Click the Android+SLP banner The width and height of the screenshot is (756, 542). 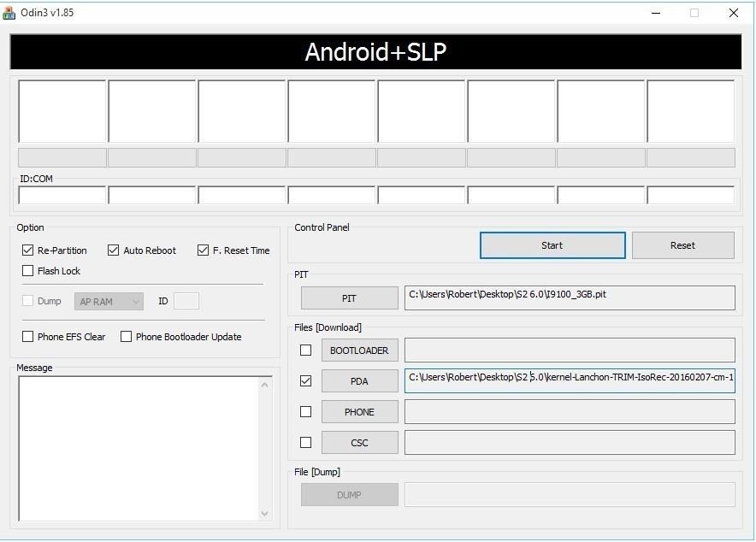(375, 51)
